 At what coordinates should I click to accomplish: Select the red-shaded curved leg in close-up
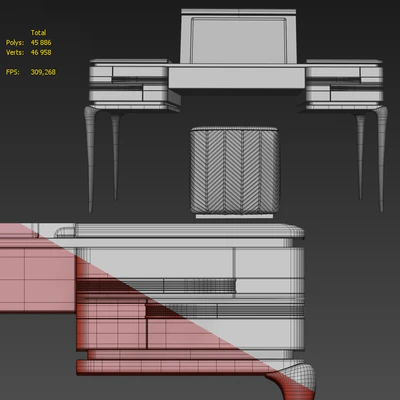tap(292, 382)
